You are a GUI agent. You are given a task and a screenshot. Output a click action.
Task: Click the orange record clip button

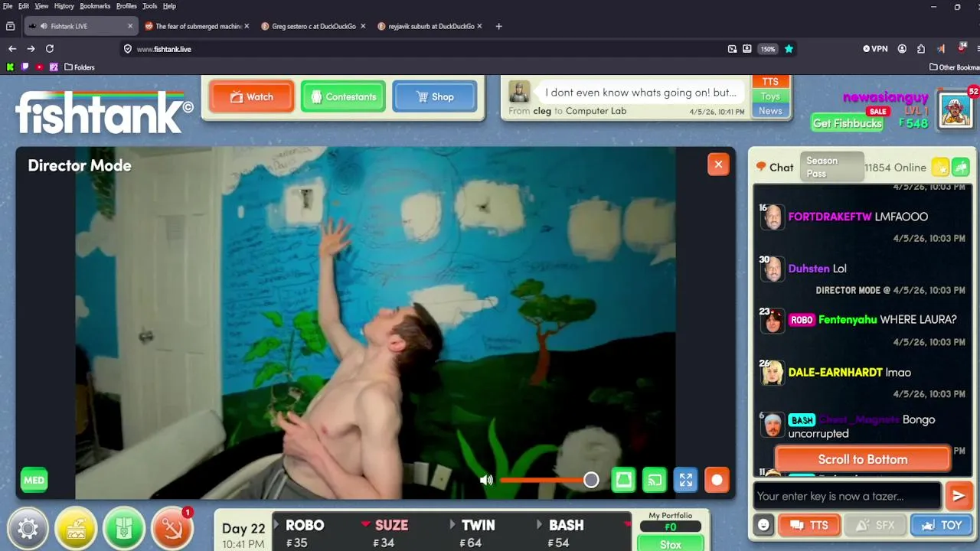tap(717, 480)
